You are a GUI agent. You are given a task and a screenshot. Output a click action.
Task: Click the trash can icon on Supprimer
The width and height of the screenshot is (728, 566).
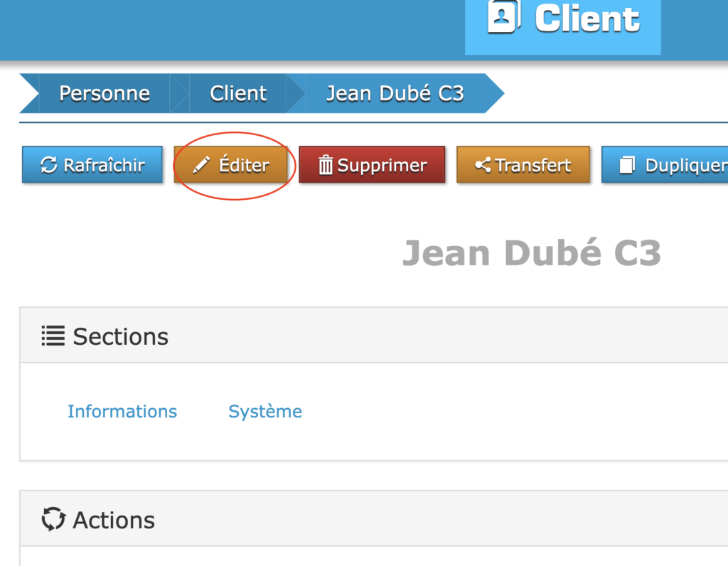coord(326,166)
